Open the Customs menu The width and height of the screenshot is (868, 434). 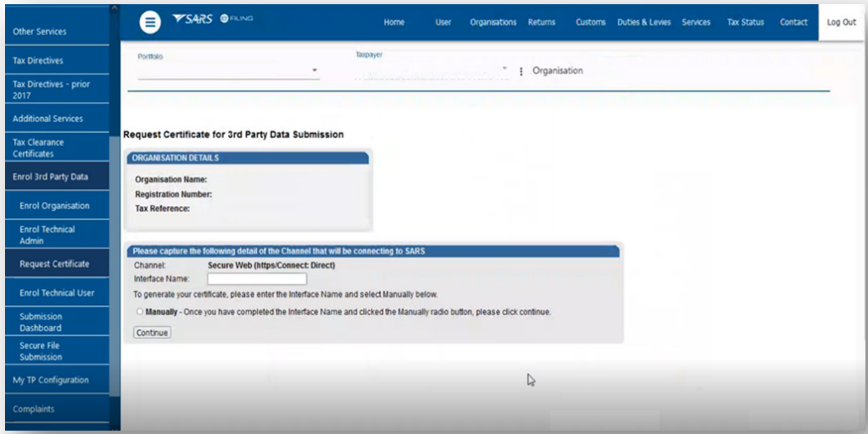[590, 23]
